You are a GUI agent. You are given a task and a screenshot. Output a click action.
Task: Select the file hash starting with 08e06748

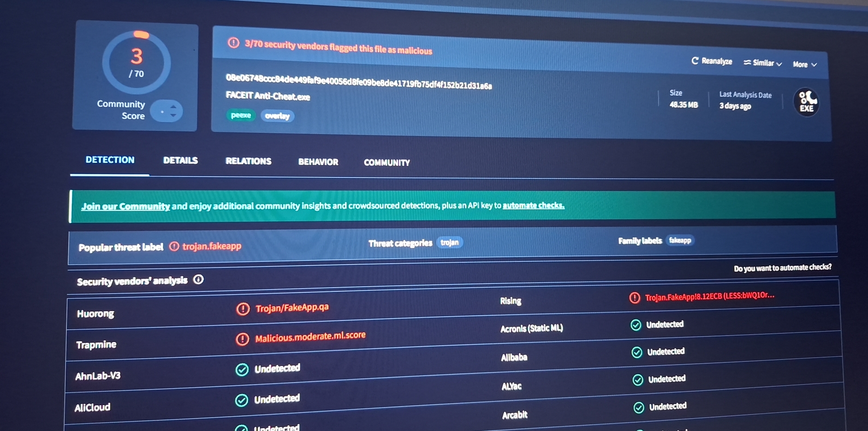359,82
